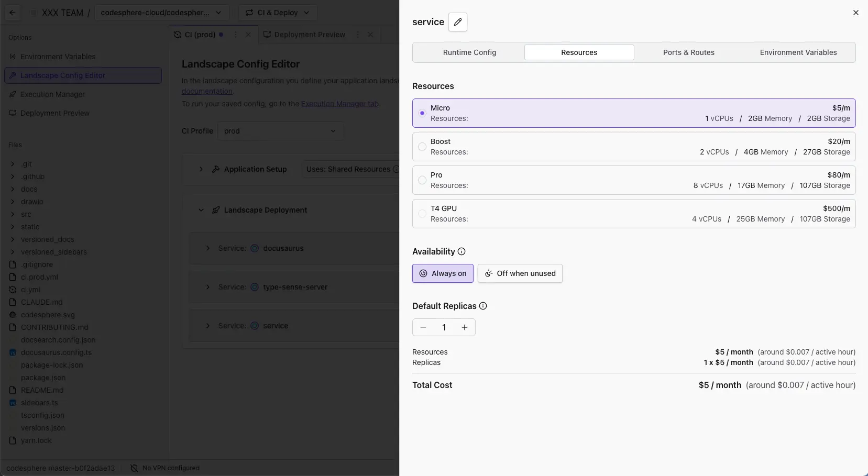Expand the docusaurus service section

(x=208, y=248)
